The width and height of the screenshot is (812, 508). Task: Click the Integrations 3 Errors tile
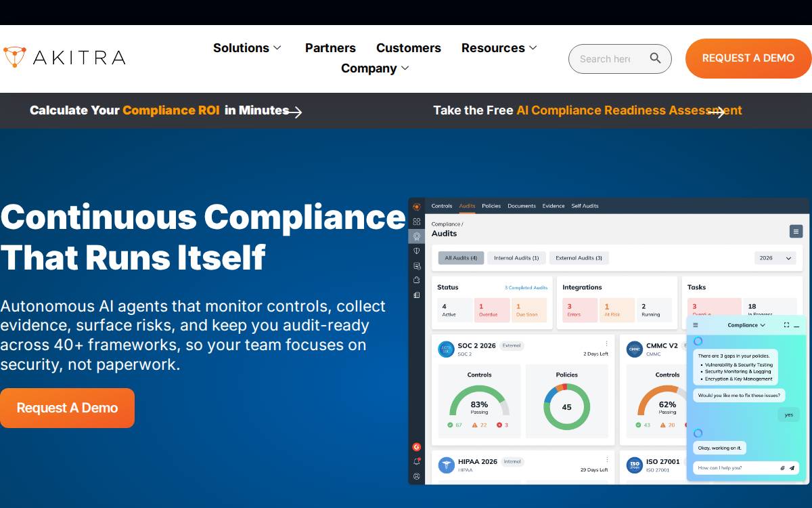580,310
